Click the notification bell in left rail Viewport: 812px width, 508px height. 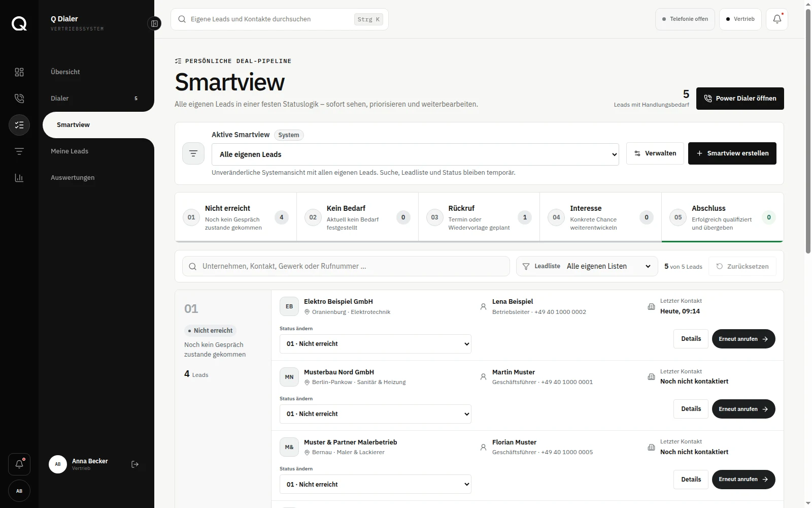(x=19, y=464)
